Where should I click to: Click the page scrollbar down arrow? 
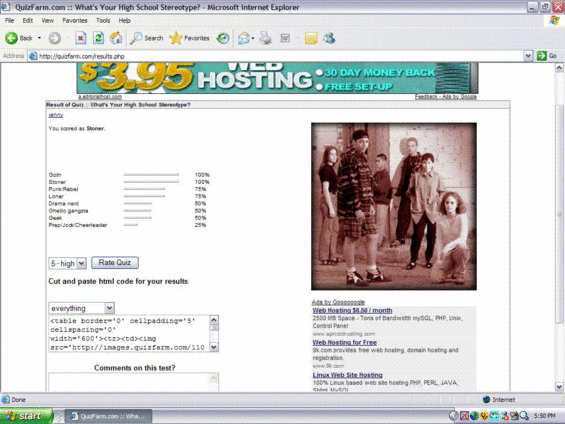559,387
